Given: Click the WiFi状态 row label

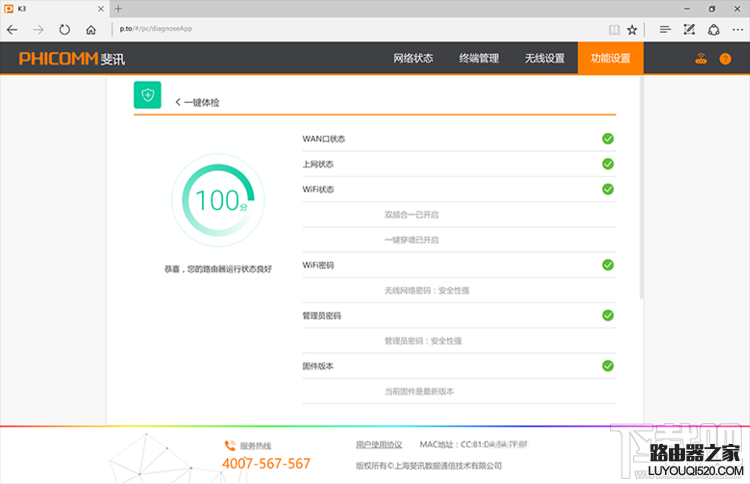Looking at the screenshot, I should point(318,189).
